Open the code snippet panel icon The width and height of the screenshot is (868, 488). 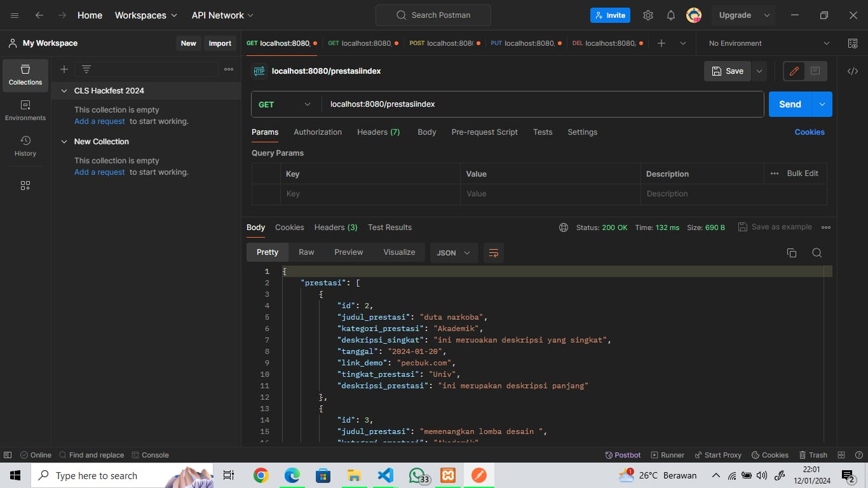point(853,71)
